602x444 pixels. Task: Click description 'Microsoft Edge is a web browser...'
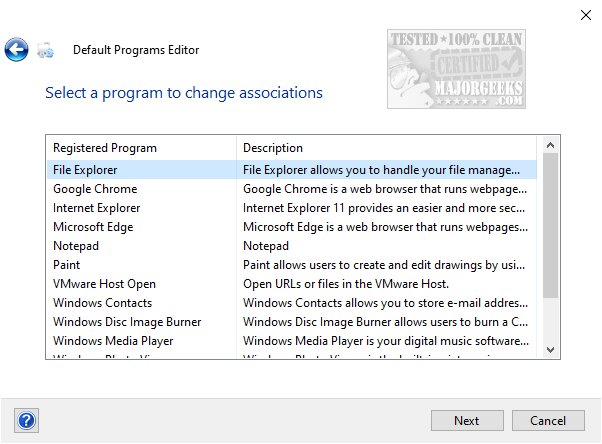click(x=385, y=227)
